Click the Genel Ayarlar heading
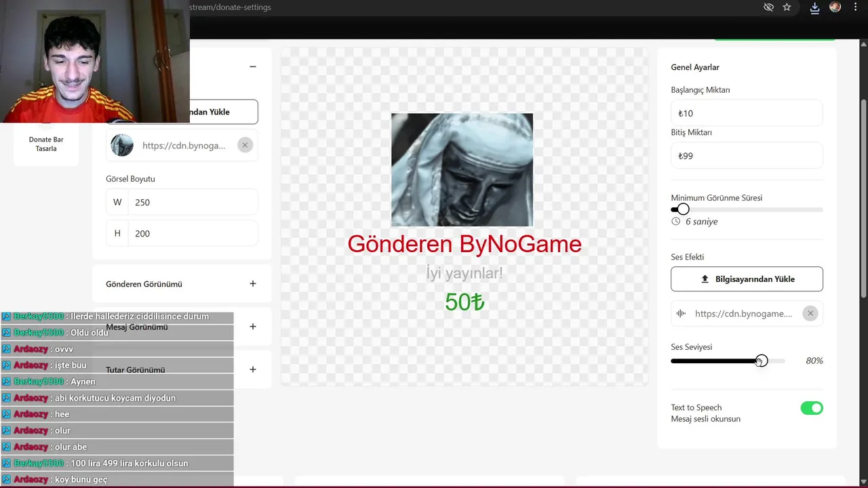 [695, 67]
